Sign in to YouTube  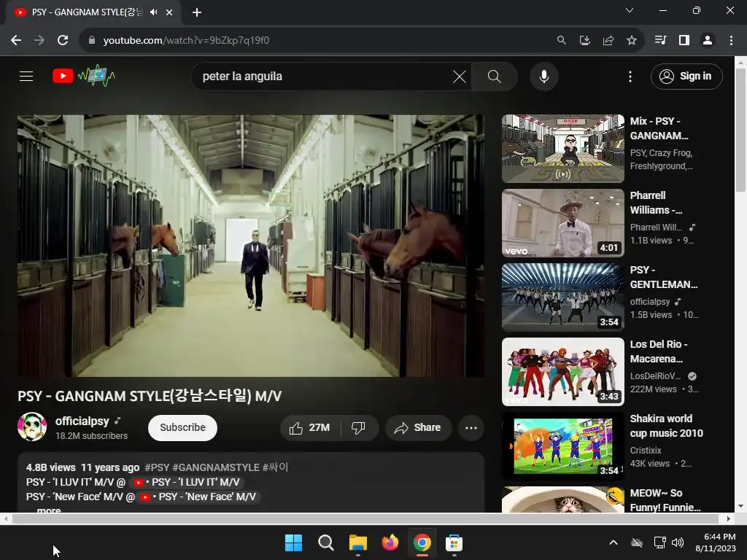[x=686, y=76]
